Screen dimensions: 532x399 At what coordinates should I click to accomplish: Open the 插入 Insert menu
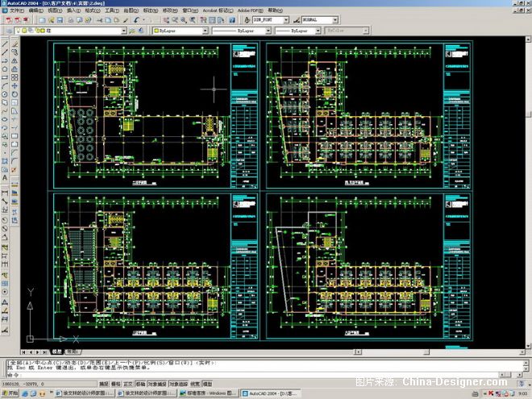click(x=73, y=10)
